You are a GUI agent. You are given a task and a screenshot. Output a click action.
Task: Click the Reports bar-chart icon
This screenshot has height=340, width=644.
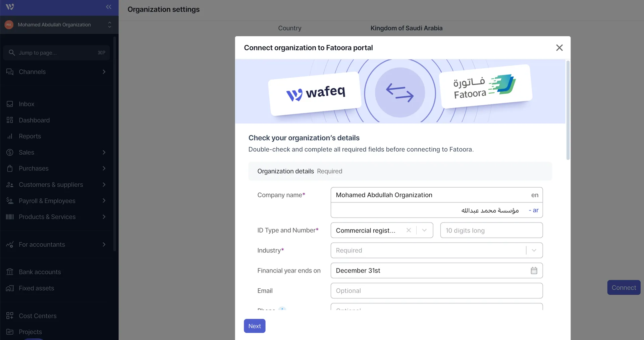[10, 136]
